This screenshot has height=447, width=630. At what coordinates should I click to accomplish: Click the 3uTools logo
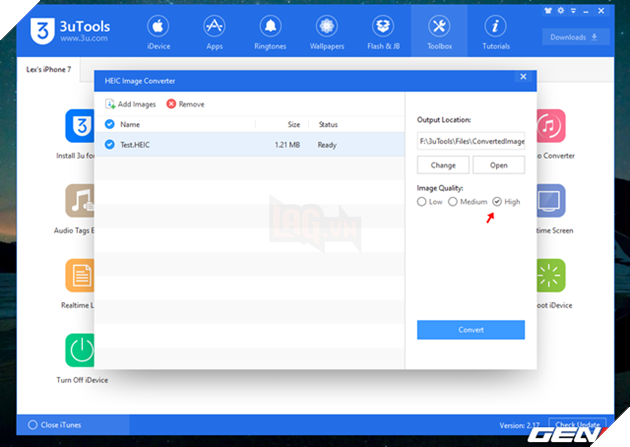70,31
